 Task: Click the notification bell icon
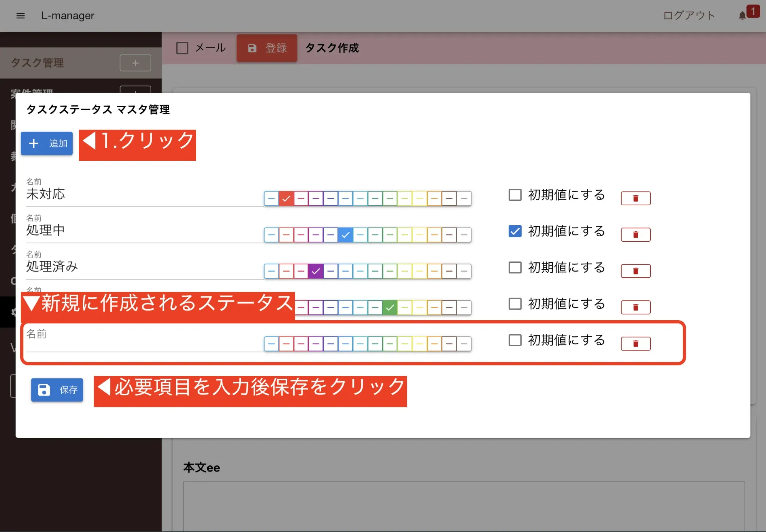742,16
